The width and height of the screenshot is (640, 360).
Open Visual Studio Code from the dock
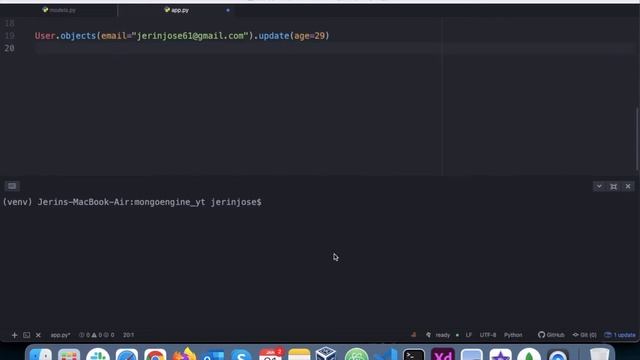[x=385, y=355]
